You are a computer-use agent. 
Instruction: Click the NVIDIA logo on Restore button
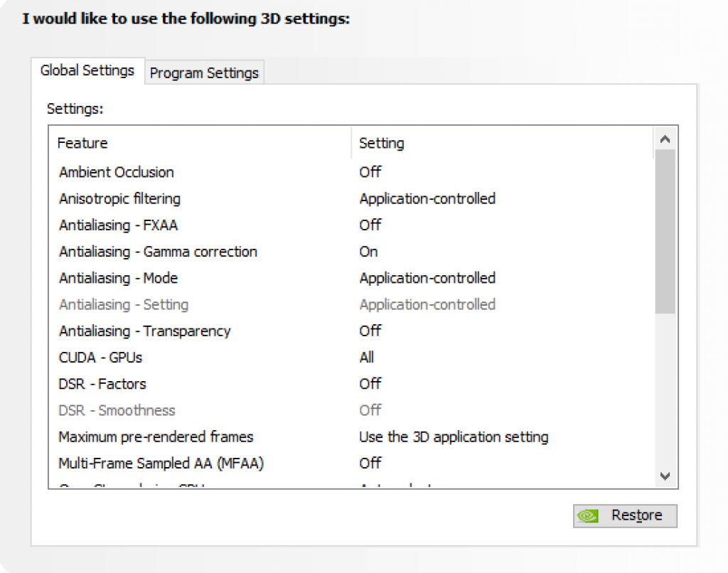[589, 516]
